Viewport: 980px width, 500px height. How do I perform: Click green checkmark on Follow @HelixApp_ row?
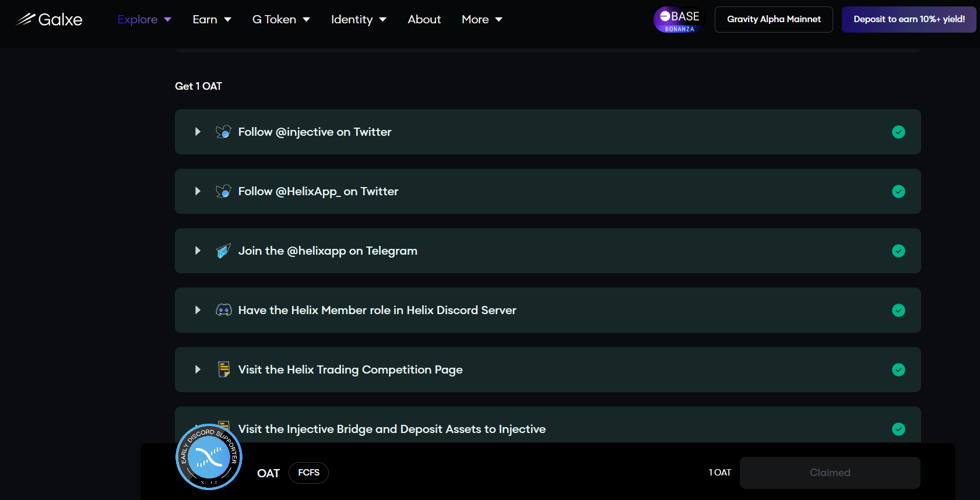(898, 191)
